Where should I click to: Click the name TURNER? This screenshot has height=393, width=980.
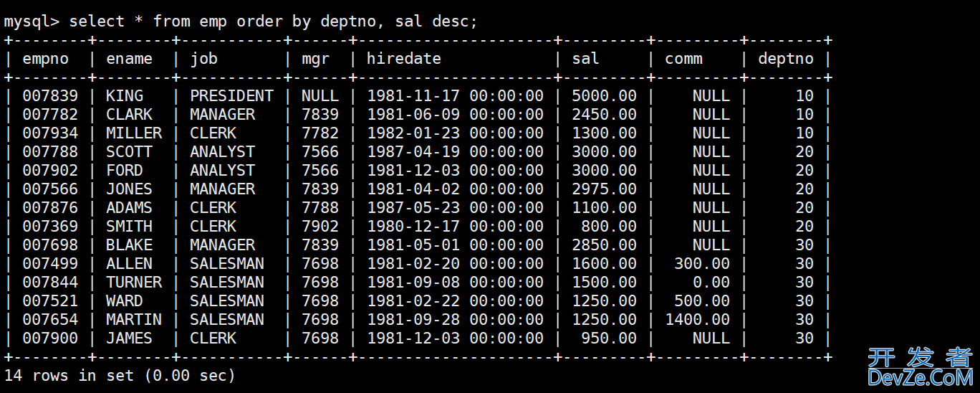pos(134,282)
